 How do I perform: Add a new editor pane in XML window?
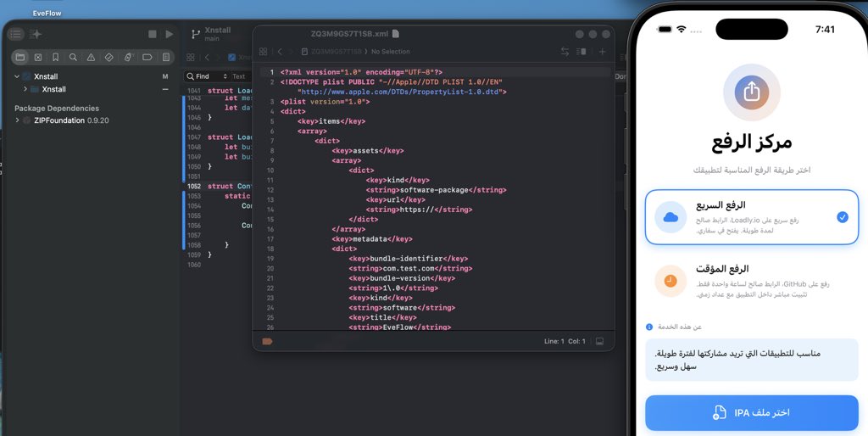603,52
